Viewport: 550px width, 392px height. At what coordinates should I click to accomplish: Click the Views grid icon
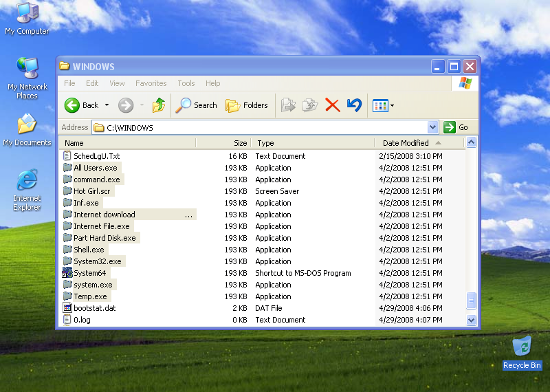coord(380,105)
